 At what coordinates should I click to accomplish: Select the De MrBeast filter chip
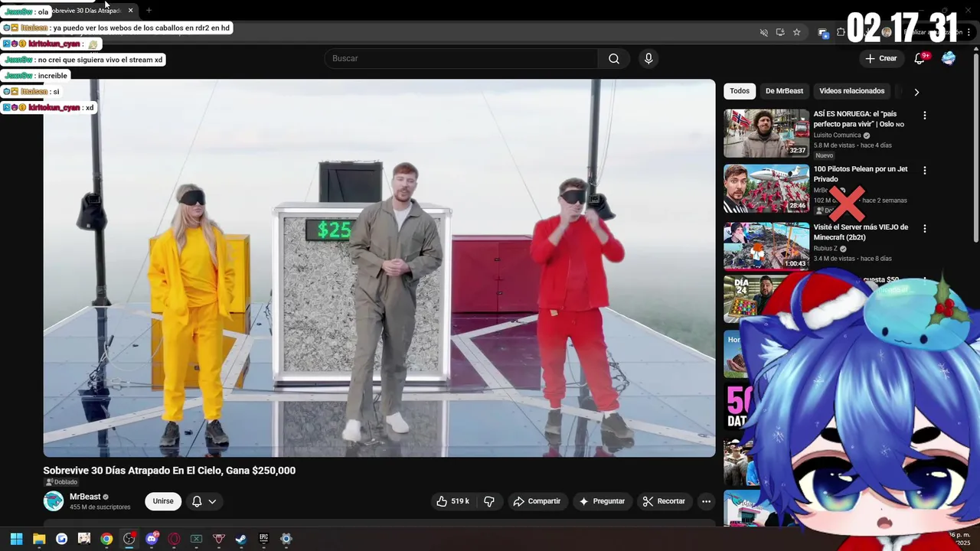[784, 91]
